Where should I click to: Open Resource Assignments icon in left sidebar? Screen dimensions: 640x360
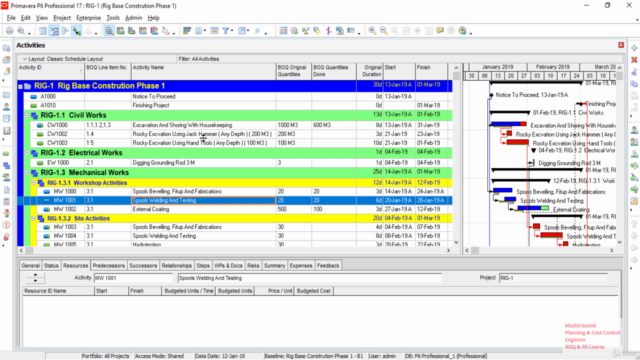click(x=7, y=177)
